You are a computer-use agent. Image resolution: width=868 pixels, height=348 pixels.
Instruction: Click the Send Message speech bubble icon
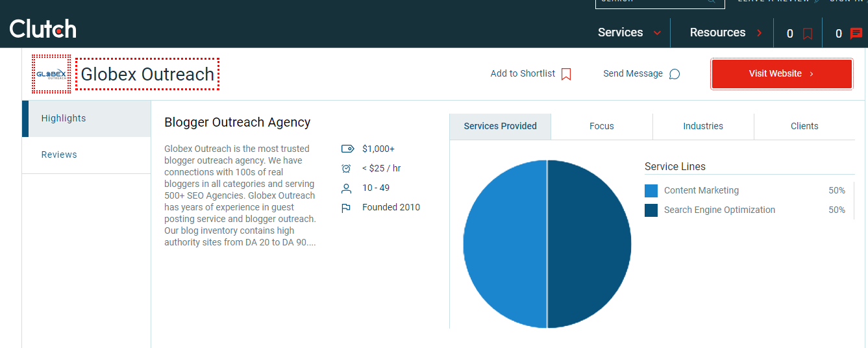pos(675,74)
